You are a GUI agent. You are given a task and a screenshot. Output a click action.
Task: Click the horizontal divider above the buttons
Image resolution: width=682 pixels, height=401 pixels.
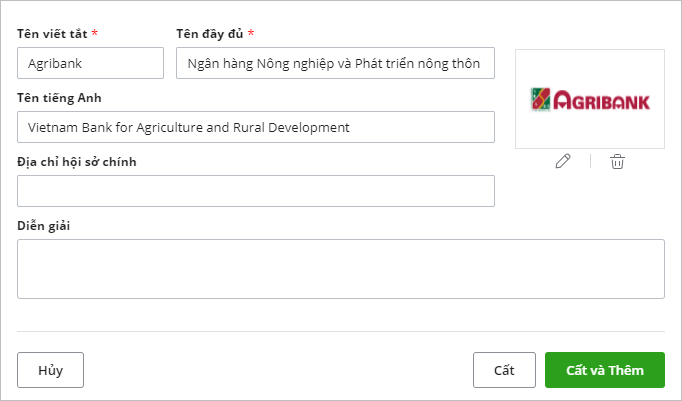tap(341, 331)
